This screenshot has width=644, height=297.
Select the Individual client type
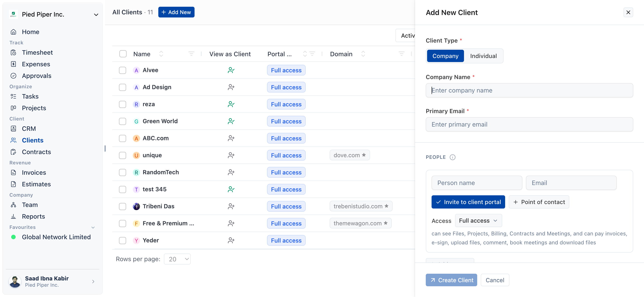point(483,56)
